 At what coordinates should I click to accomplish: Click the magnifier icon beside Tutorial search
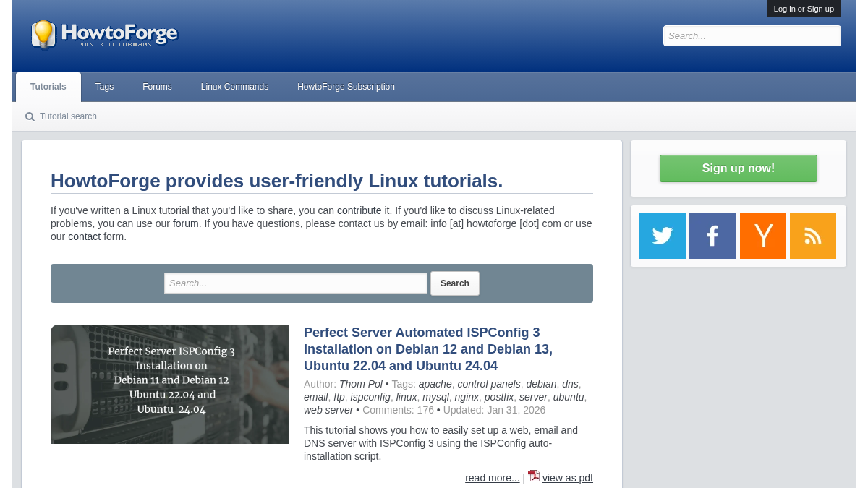tap(30, 116)
